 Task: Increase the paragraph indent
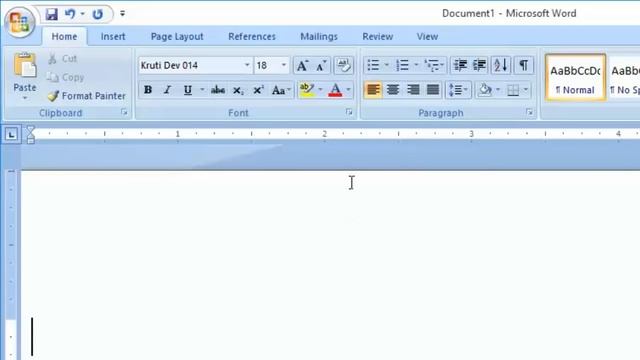point(479,65)
